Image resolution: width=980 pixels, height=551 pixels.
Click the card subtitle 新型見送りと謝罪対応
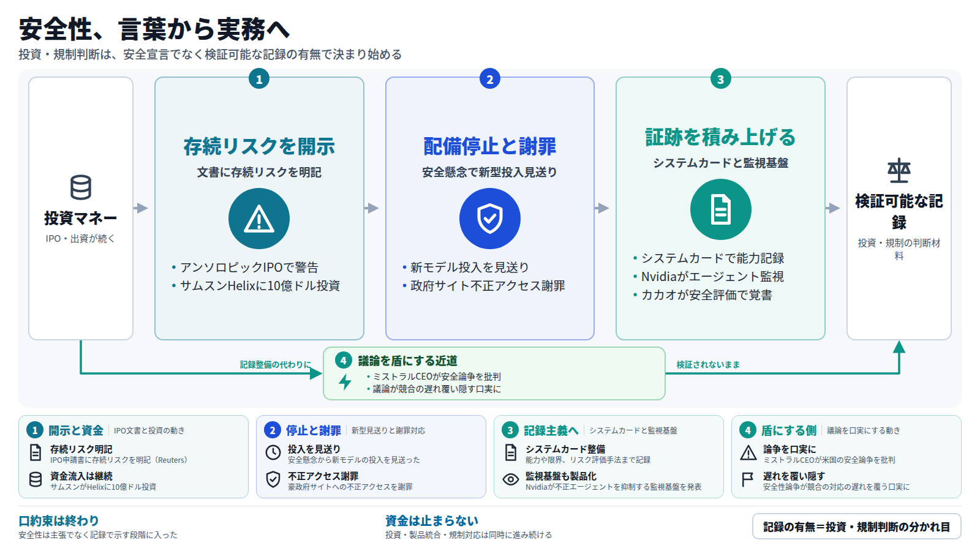[388, 430]
